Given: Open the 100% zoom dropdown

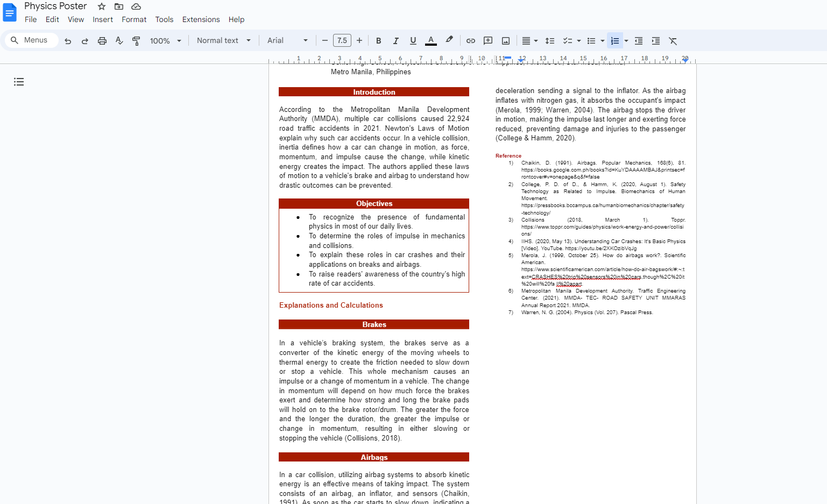Looking at the screenshot, I should click(166, 41).
